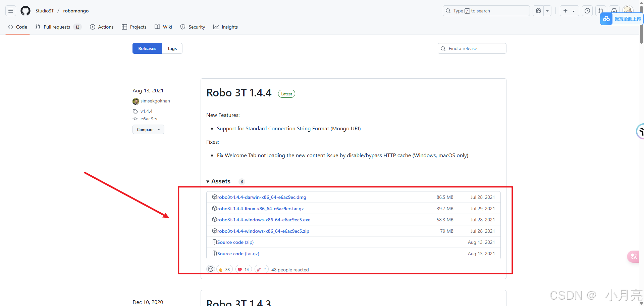The width and height of the screenshot is (644, 306).
Task: Click the 'Aug 13, 2021' release date heading
Action: 148,91
